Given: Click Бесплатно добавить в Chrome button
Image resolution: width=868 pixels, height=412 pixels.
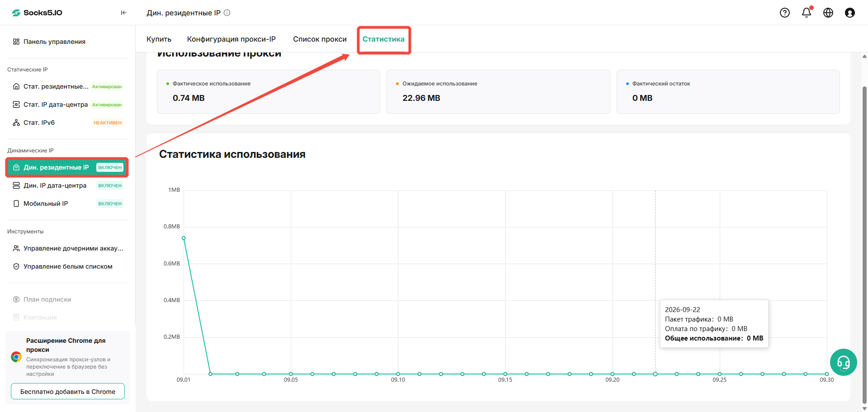Looking at the screenshot, I should coord(68,392).
